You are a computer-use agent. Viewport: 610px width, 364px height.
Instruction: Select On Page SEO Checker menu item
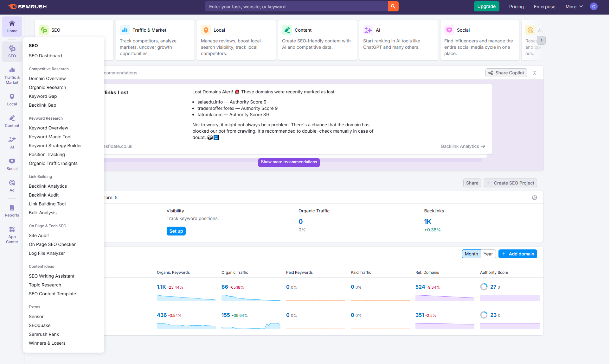tap(52, 244)
